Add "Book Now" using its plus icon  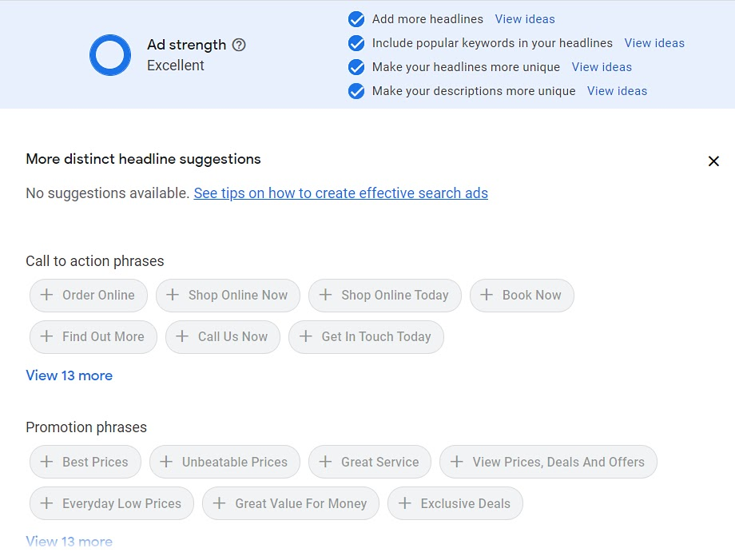[487, 296]
